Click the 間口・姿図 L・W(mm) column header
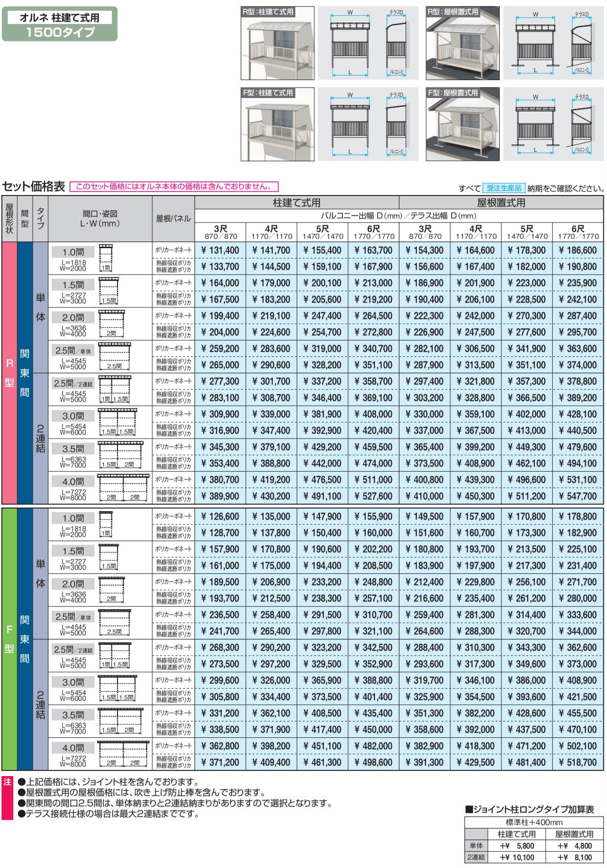 coord(100,219)
